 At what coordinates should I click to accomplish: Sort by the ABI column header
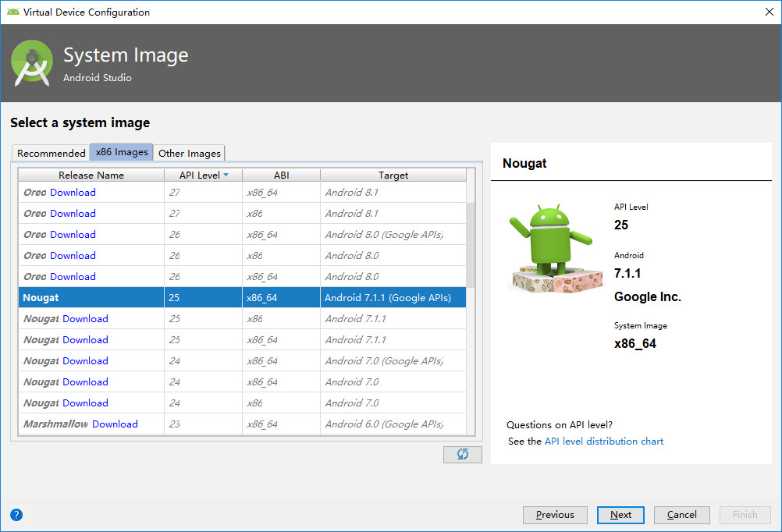point(281,175)
